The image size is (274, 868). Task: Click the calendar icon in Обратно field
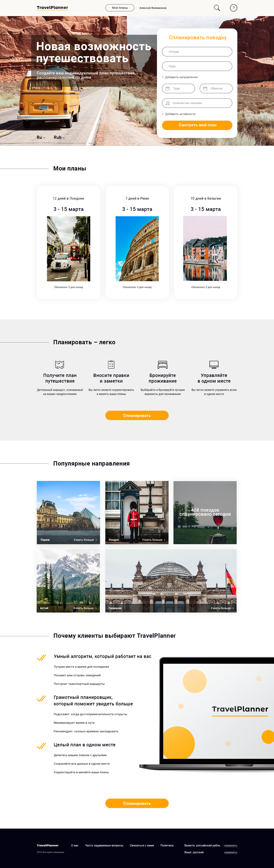tap(205, 89)
